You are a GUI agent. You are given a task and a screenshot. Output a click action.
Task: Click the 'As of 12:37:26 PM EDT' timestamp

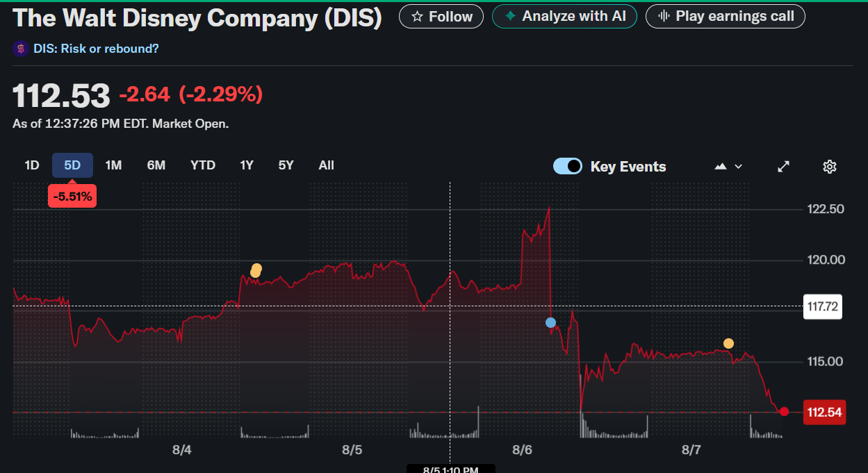tap(121, 124)
